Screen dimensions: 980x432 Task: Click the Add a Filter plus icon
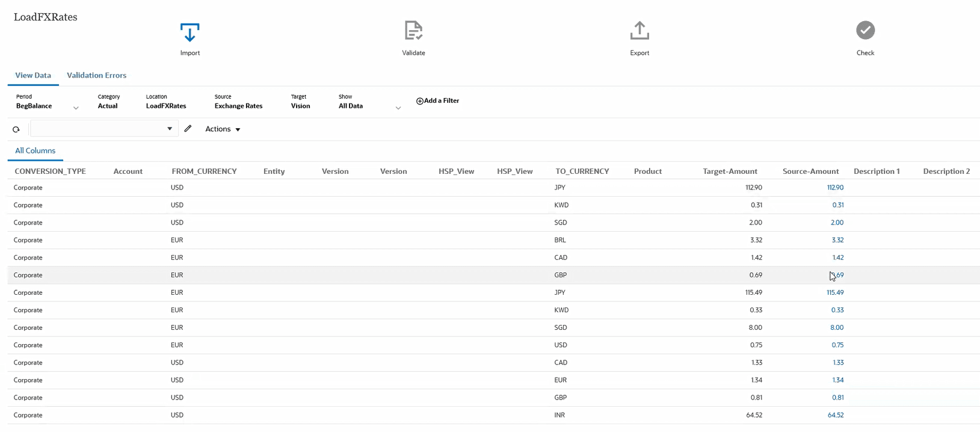419,101
